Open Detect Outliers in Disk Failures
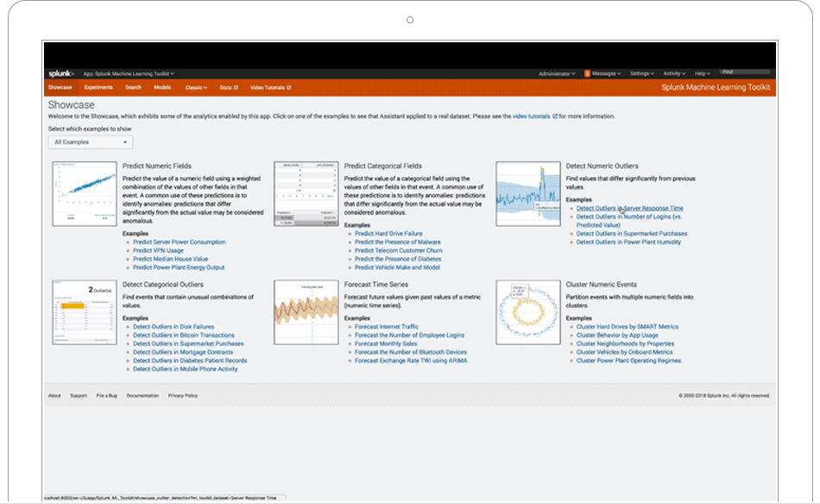Image resolution: width=820 pixels, height=504 pixels. [x=173, y=327]
